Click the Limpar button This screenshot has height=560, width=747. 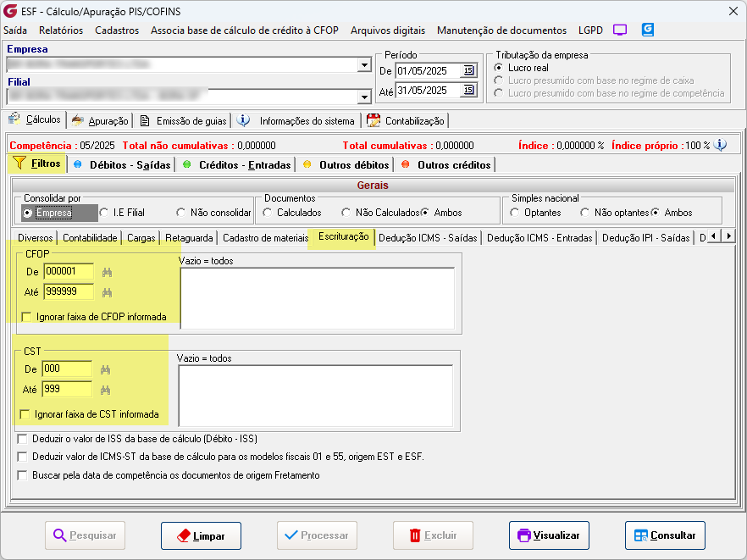[201, 535]
